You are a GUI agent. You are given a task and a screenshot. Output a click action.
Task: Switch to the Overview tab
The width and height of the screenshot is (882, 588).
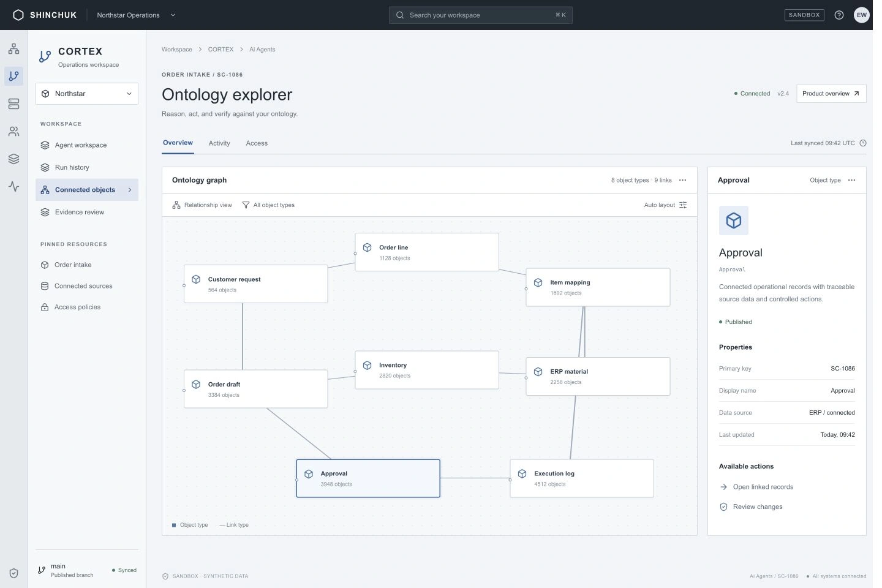tap(178, 143)
